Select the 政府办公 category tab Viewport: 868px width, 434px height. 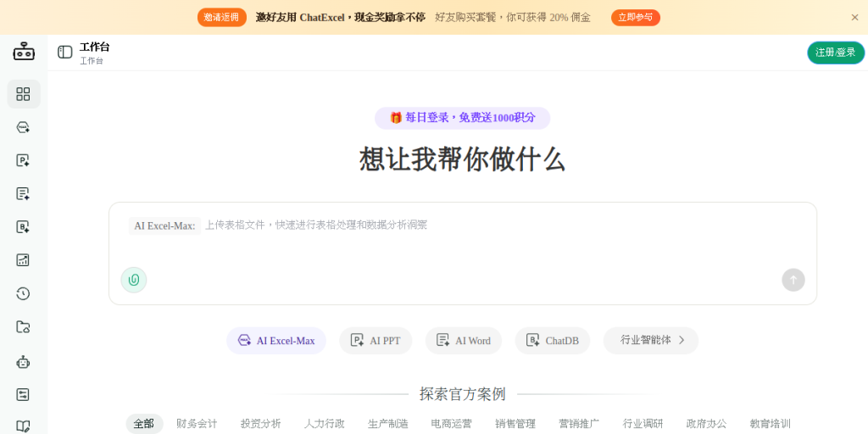[706, 424]
